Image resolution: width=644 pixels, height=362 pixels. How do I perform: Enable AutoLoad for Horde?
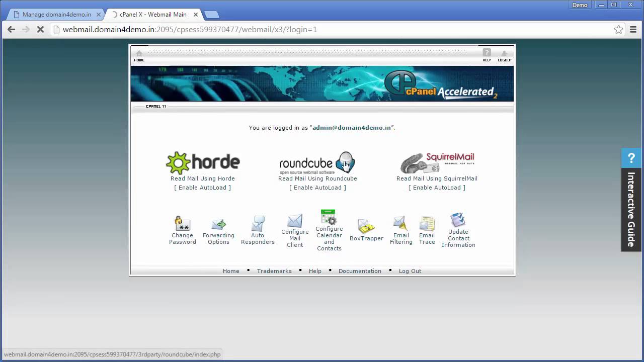pos(203,188)
